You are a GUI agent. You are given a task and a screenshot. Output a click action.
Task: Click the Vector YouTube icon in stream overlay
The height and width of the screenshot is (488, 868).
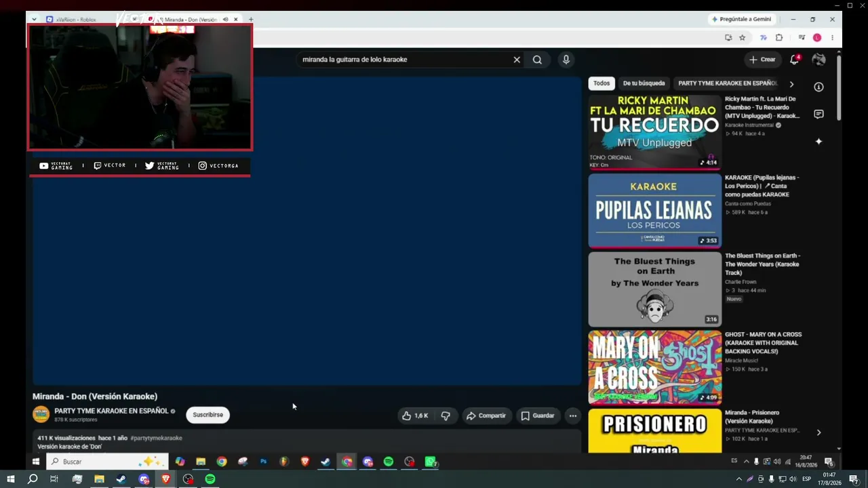pyautogui.click(x=44, y=165)
